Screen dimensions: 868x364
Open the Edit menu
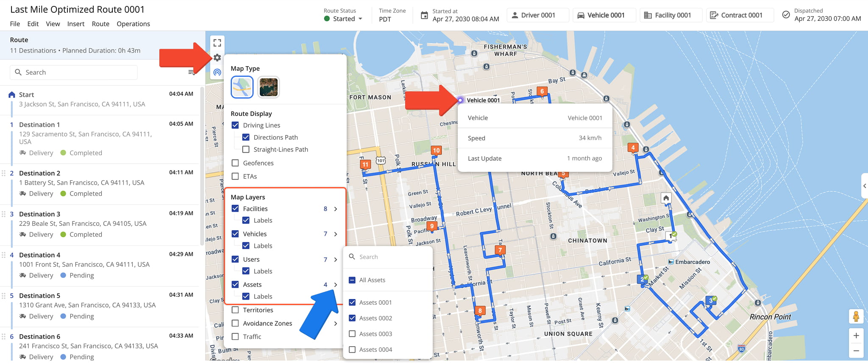tap(33, 24)
